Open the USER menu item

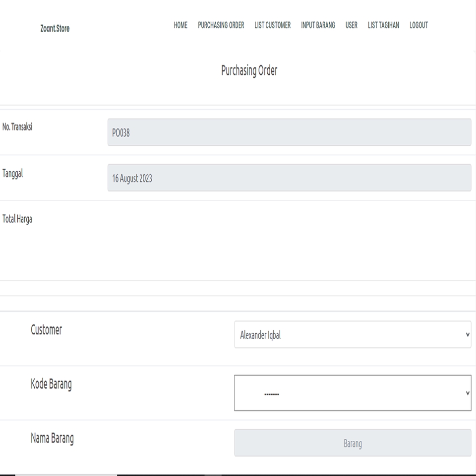pyautogui.click(x=351, y=25)
